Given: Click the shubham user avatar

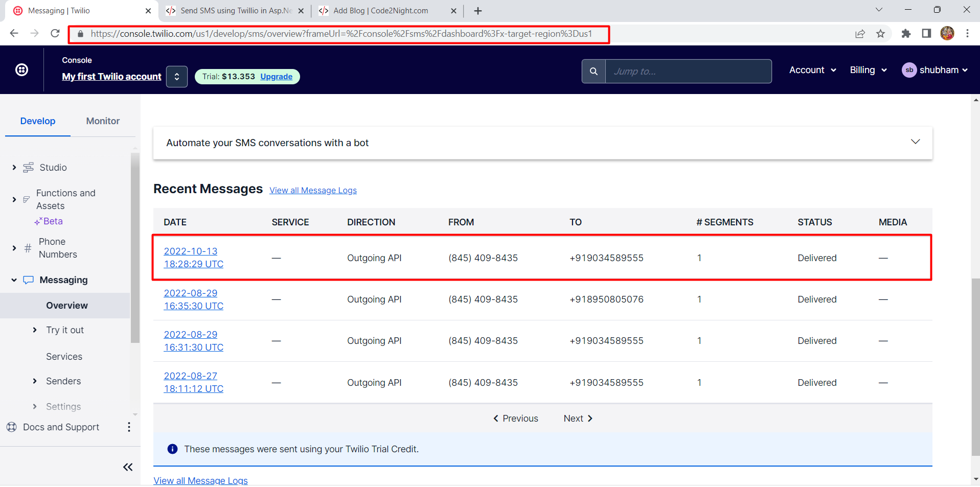Looking at the screenshot, I should point(909,70).
